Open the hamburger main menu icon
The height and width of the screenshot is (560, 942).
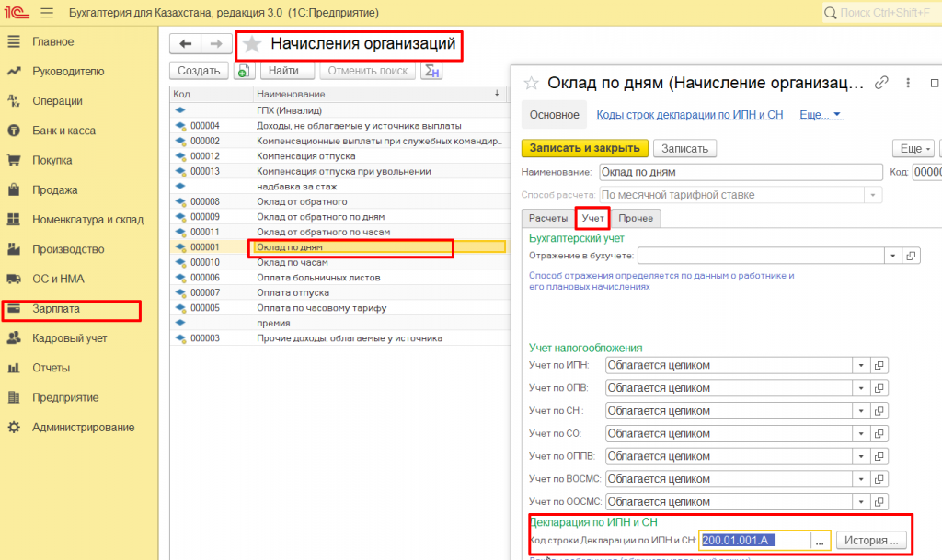click(x=47, y=13)
